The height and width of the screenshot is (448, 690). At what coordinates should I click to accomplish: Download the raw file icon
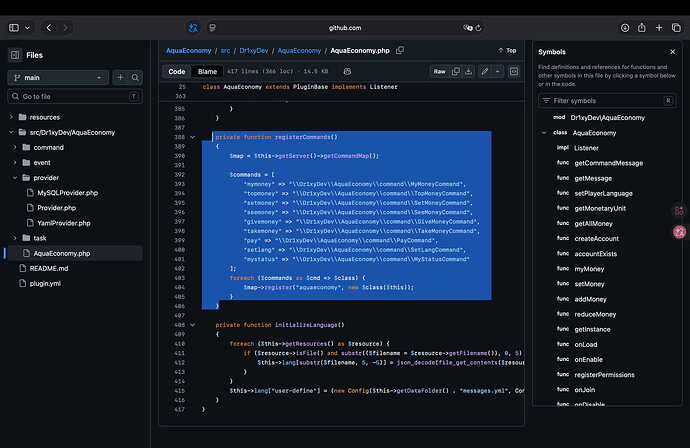point(469,71)
